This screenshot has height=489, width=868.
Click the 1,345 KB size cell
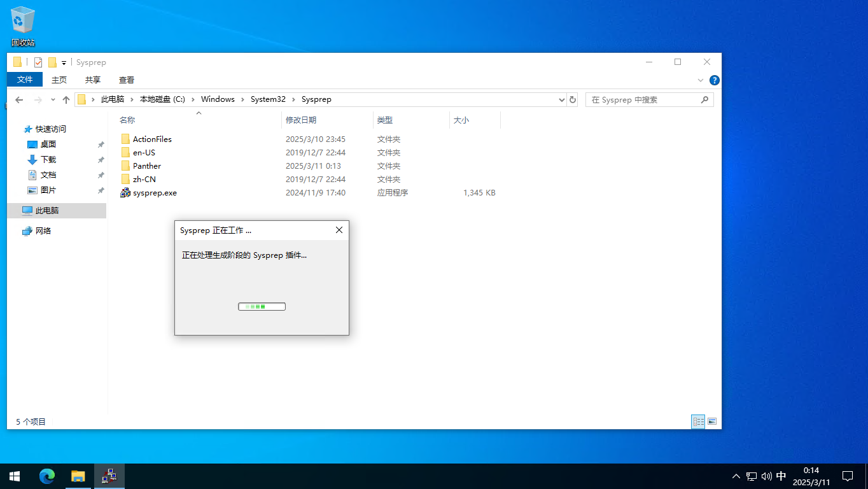(479, 192)
